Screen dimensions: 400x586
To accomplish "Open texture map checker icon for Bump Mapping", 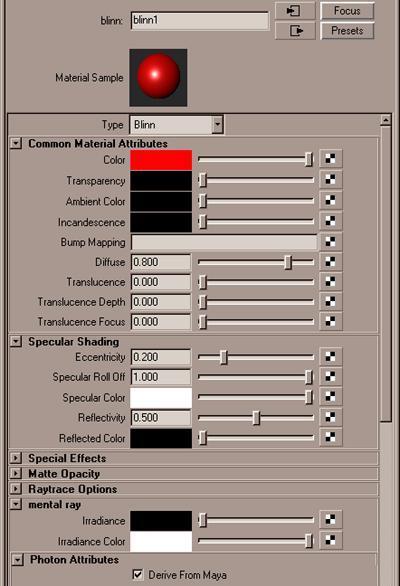I will 330,242.
